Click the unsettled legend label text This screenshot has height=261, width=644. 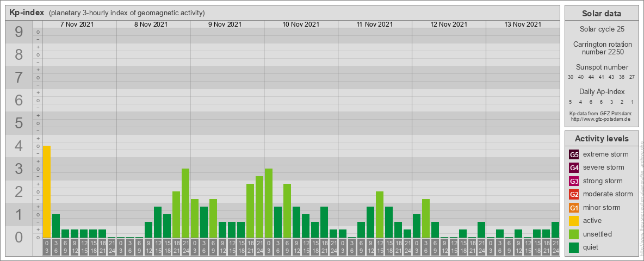coord(598,234)
